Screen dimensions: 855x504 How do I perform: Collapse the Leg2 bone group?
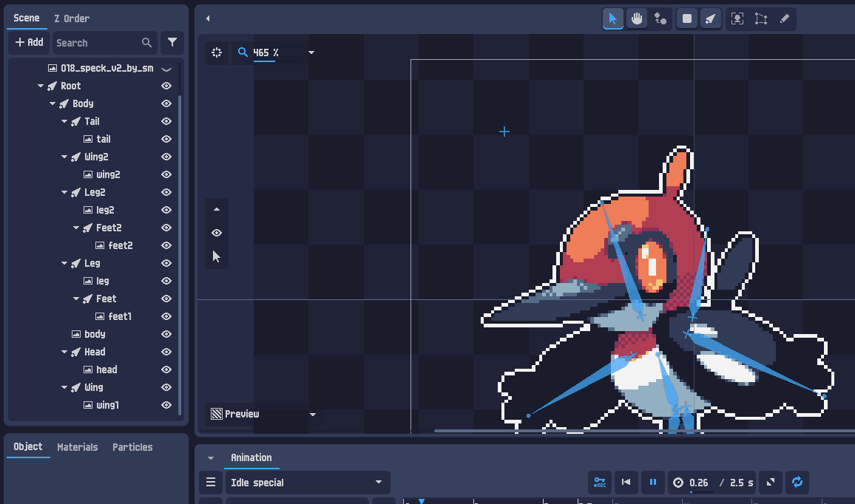[x=64, y=192]
